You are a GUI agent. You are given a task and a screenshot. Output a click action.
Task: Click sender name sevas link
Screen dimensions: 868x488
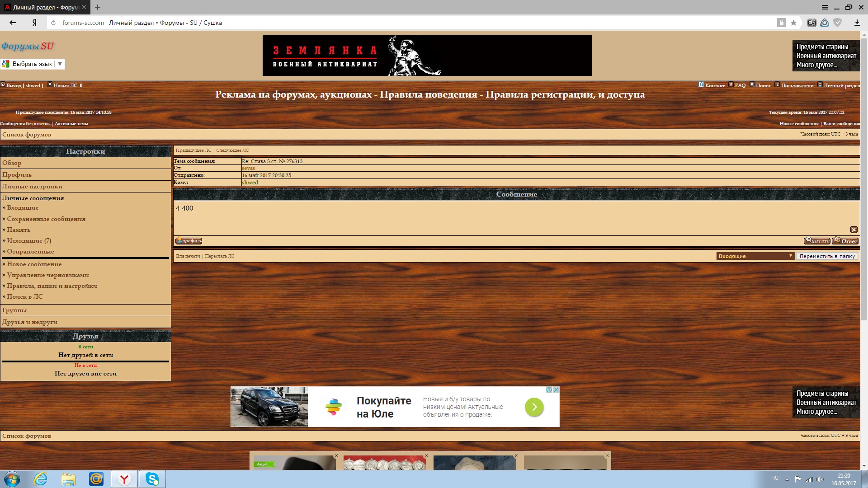click(x=248, y=168)
